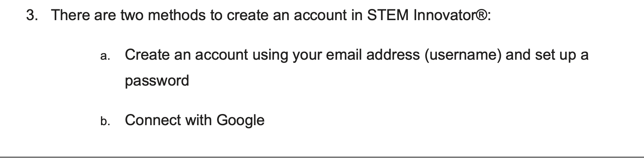
Task: Place cursor on the word "There"
Action: click(x=71, y=15)
